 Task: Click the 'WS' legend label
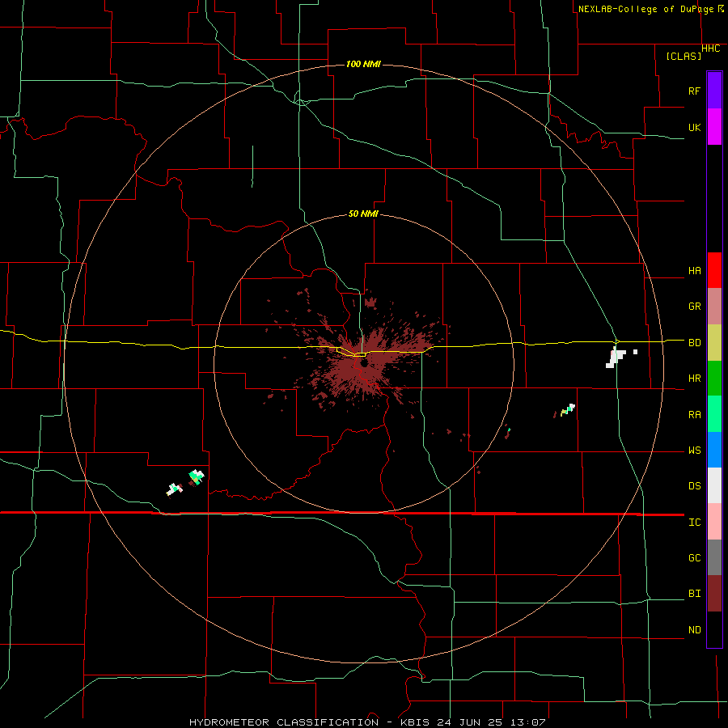point(694,451)
